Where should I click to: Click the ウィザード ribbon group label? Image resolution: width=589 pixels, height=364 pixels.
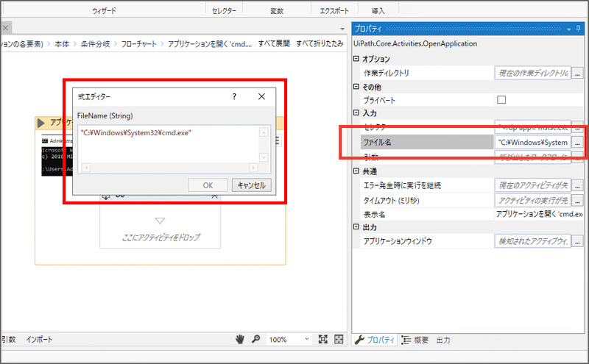[104, 11]
